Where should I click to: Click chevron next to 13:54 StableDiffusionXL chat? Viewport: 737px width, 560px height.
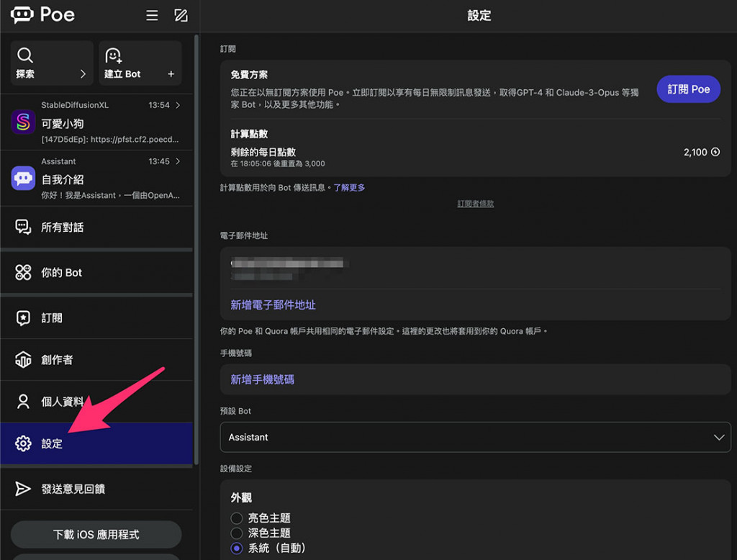tap(178, 105)
